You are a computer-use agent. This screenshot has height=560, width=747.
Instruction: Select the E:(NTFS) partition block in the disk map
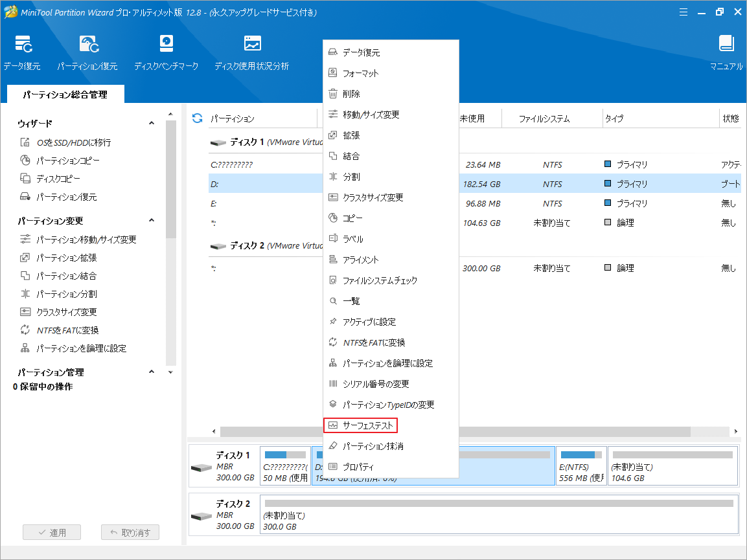[x=581, y=466]
